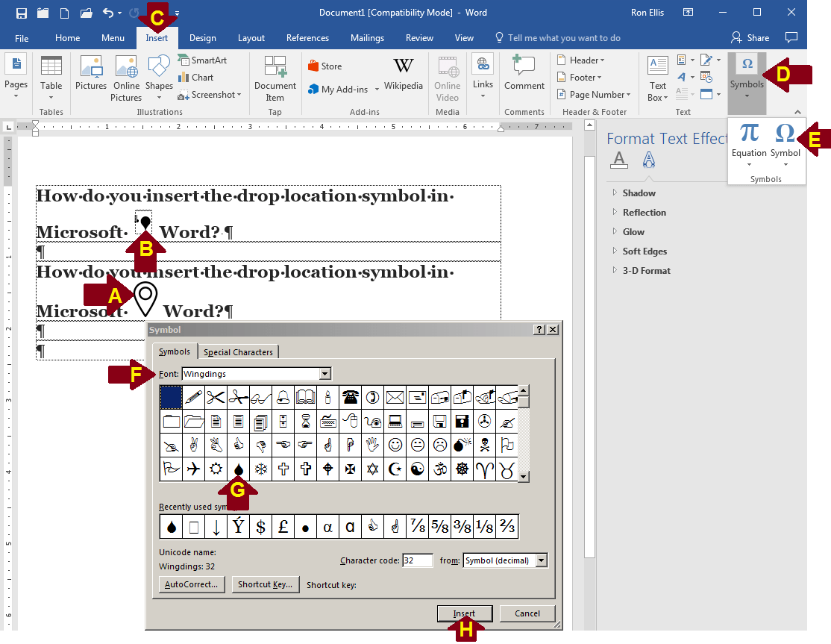Select the airplane symbol

[193, 469]
